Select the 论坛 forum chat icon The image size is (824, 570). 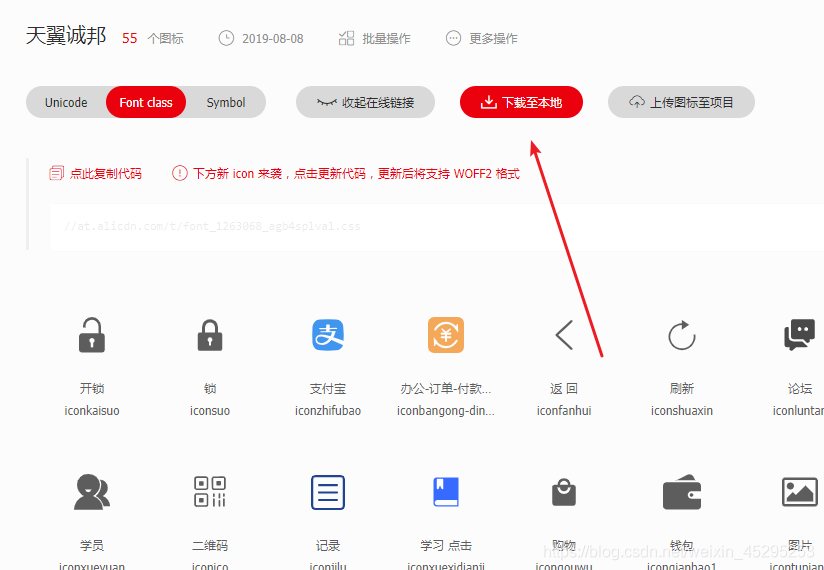(x=799, y=335)
